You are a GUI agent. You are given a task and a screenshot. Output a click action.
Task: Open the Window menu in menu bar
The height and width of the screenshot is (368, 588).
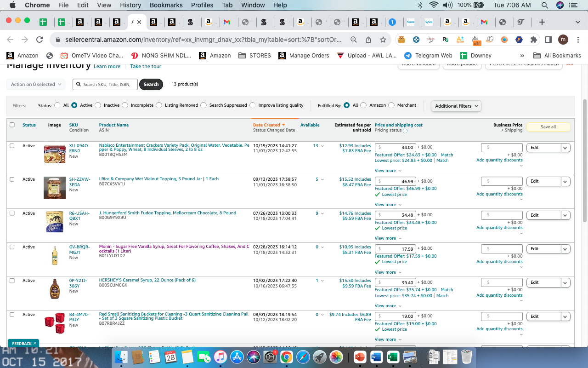point(253,5)
